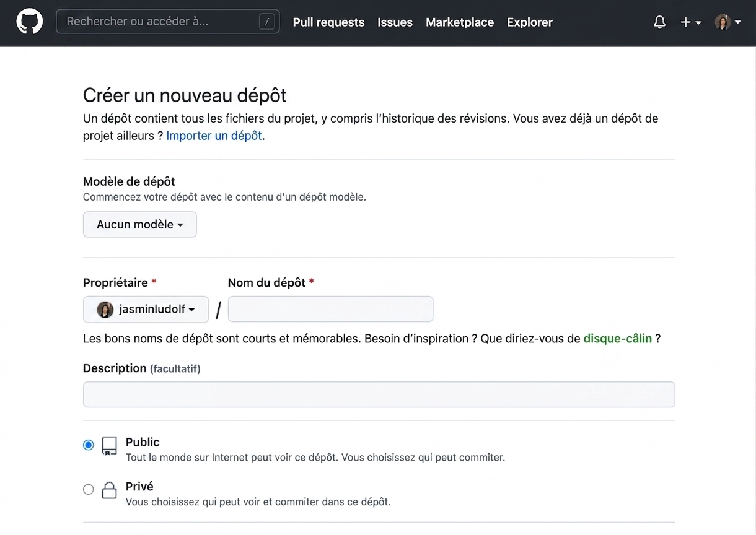Go to Pull requests
Image resolution: width=756 pixels, height=535 pixels.
pyautogui.click(x=328, y=22)
